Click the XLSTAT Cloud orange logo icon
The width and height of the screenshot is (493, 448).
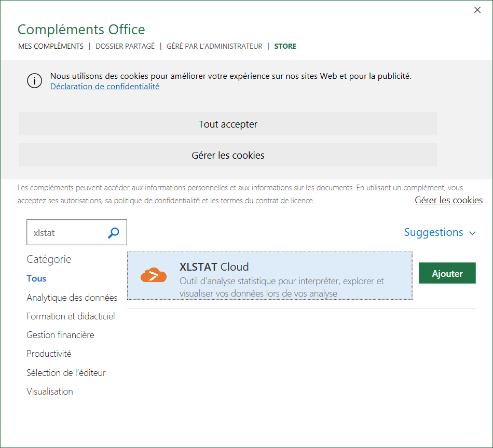(154, 275)
